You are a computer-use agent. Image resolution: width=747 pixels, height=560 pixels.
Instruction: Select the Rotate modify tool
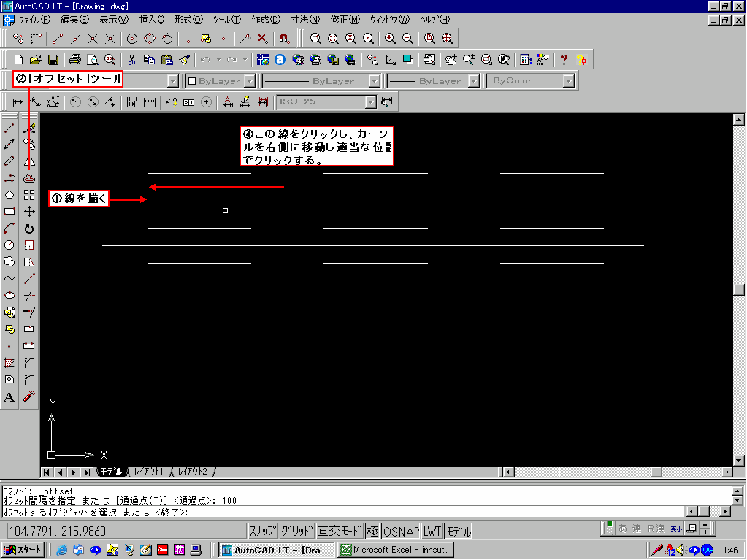[x=29, y=229]
